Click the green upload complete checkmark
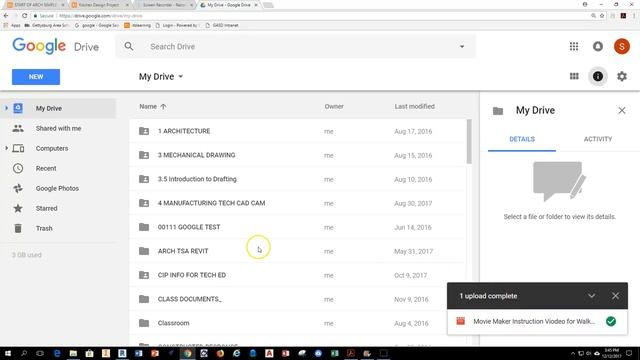Screen dimensions: 640x360 point(611,321)
